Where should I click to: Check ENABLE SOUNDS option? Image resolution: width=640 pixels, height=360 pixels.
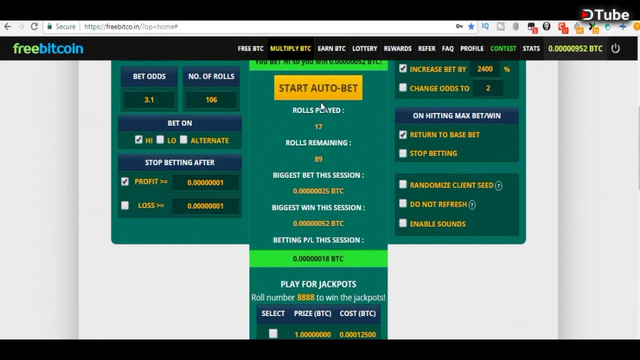pos(403,223)
